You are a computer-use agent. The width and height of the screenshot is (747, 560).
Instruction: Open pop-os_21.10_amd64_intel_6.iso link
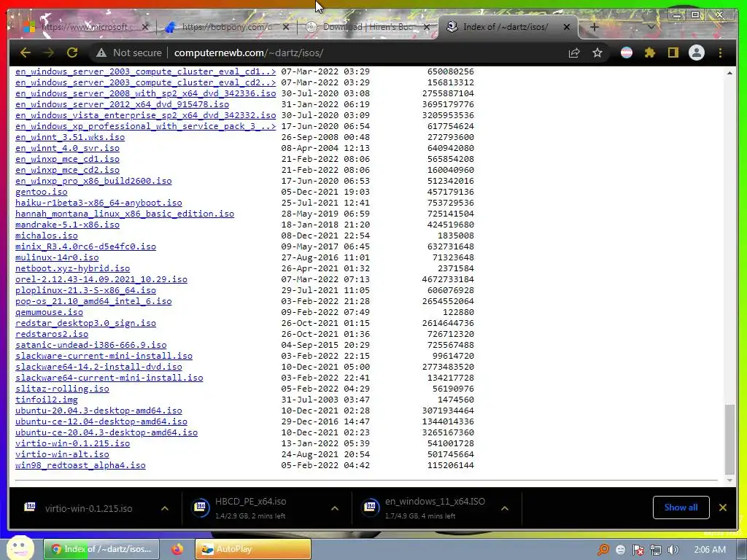pos(93,301)
